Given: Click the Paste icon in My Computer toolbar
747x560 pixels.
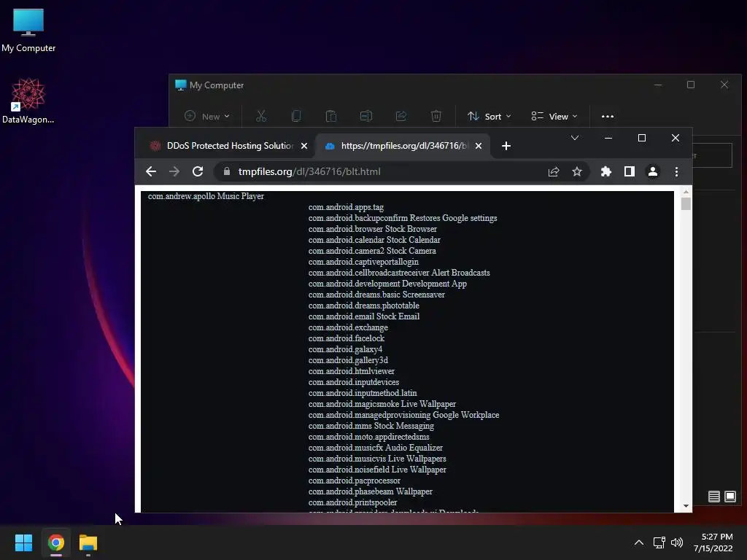Looking at the screenshot, I should pyautogui.click(x=331, y=116).
